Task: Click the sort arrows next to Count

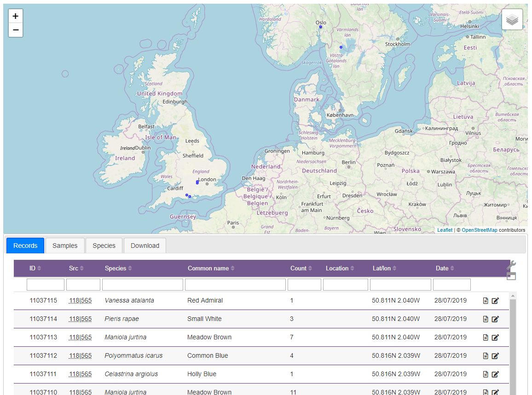Action: click(310, 268)
